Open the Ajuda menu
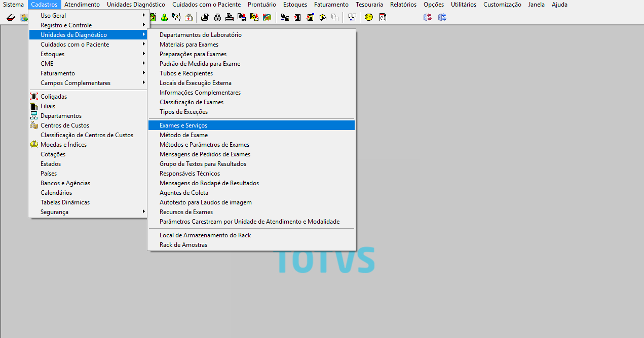The height and width of the screenshot is (338, 644). 559,5
